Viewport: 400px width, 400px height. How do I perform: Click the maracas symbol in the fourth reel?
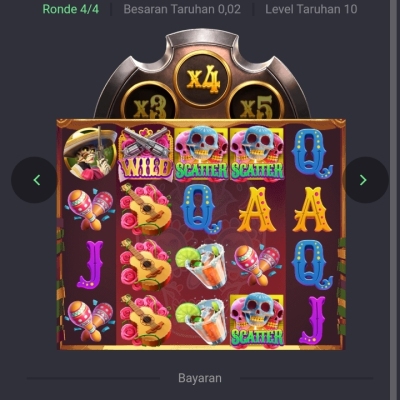[257, 265]
